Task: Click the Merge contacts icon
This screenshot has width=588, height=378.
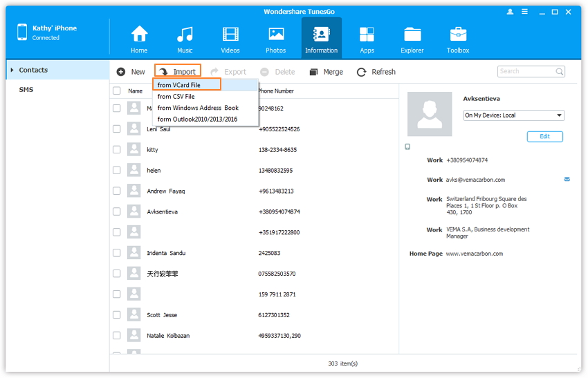Action: [x=313, y=72]
